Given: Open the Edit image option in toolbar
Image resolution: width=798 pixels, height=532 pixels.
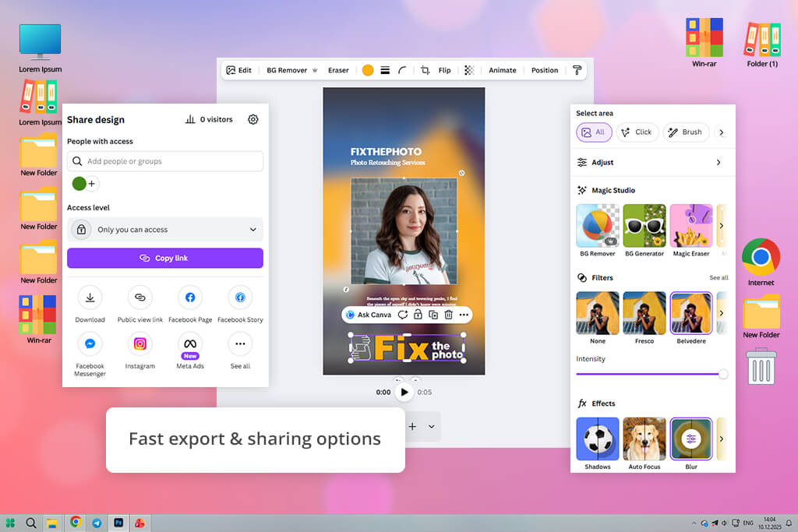Looking at the screenshot, I should click(238, 70).
